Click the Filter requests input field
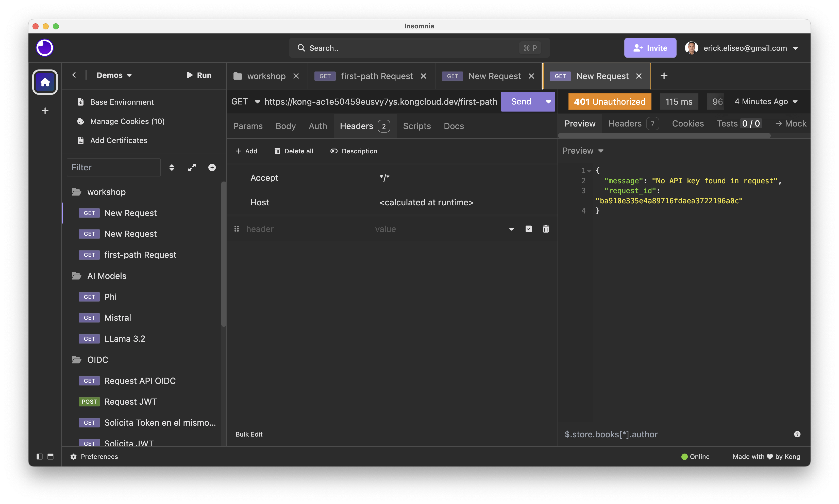 (113, 167)
